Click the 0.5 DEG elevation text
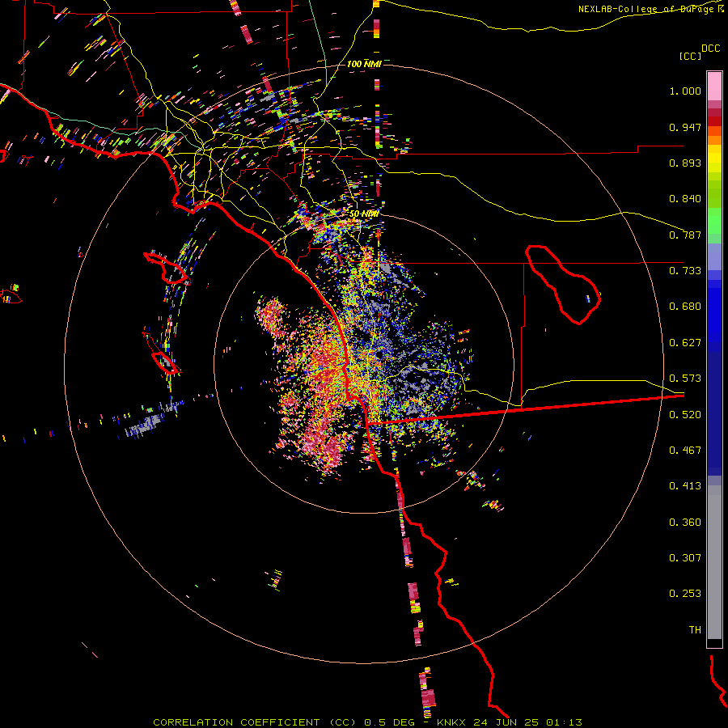Image resolution: width=728 pixels, height=728 pixels. [390, 722]
